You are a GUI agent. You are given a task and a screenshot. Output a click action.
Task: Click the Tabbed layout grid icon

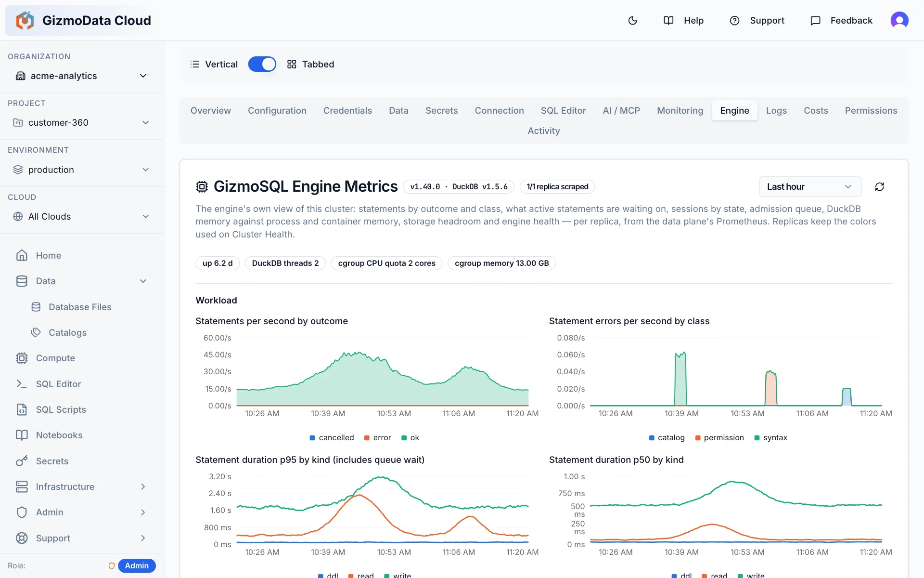point(292,64)
